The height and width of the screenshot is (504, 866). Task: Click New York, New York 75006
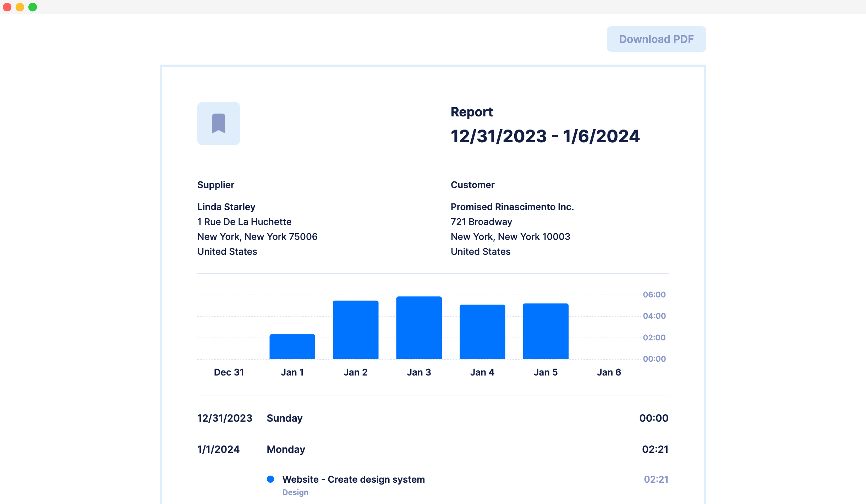coord(257,237)
